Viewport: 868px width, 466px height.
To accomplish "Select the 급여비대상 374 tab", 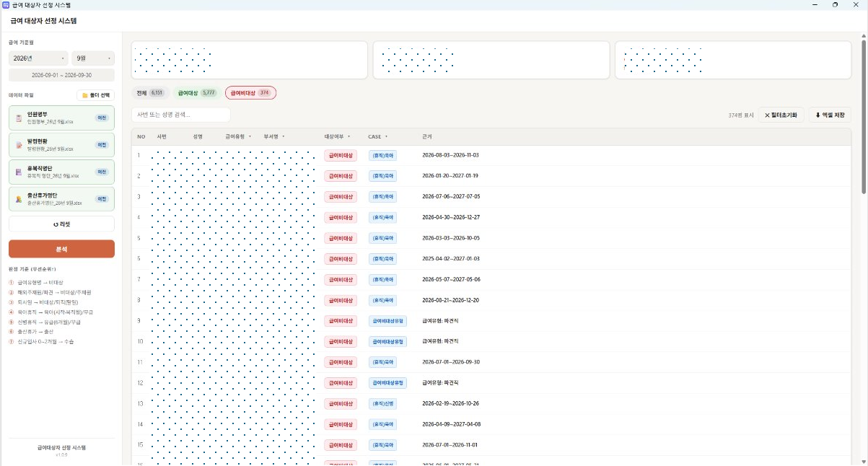I will [x=250, y=93].
